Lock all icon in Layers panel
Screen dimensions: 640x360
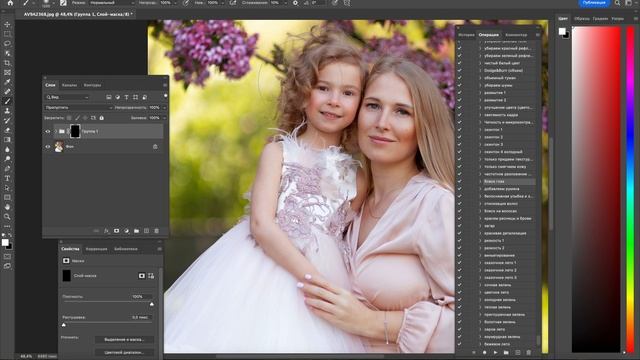(x=102, y=118)
